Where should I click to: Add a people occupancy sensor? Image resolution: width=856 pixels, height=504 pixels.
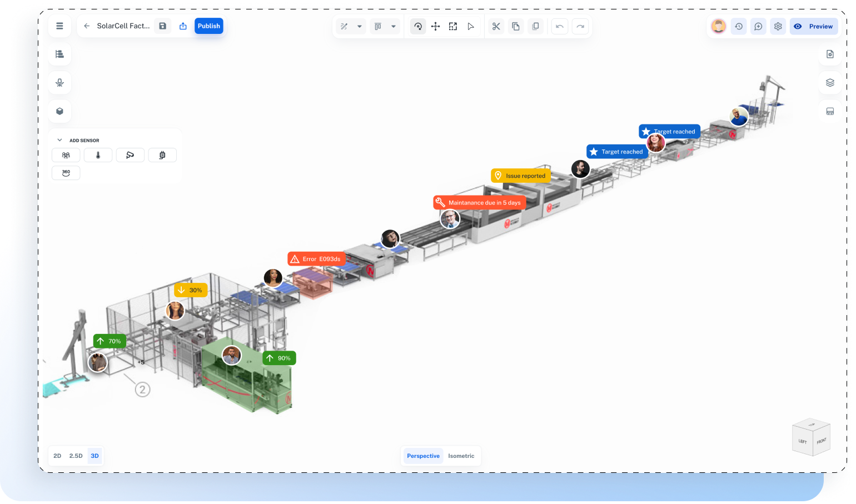66,155
